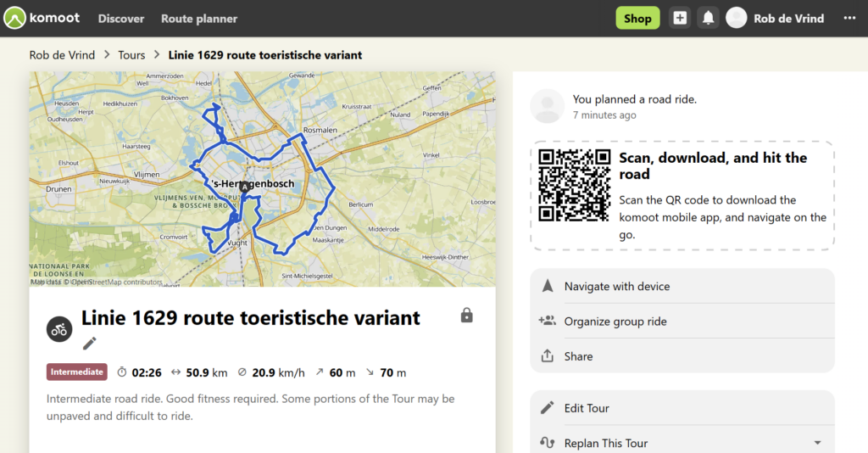Toggle tour privacy with the padlock icon
This screenshot has height=453, width=868.
click(466, 316)
